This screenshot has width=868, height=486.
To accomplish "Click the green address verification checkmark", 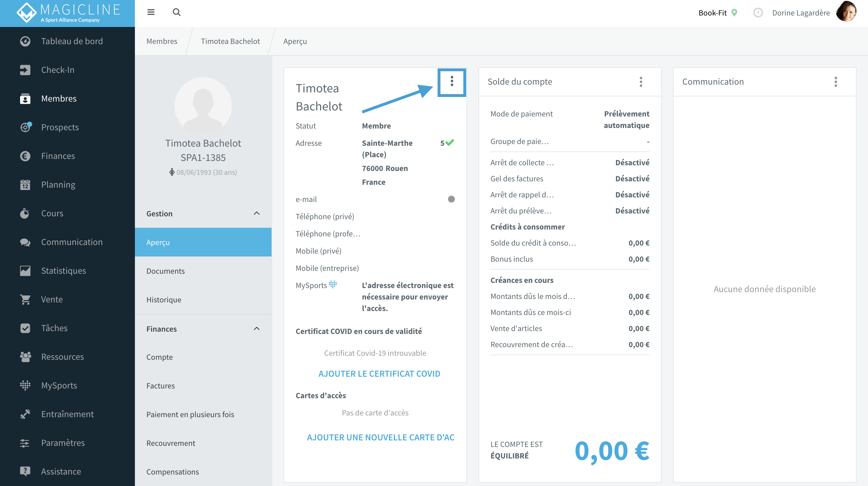I will point(449,143).
